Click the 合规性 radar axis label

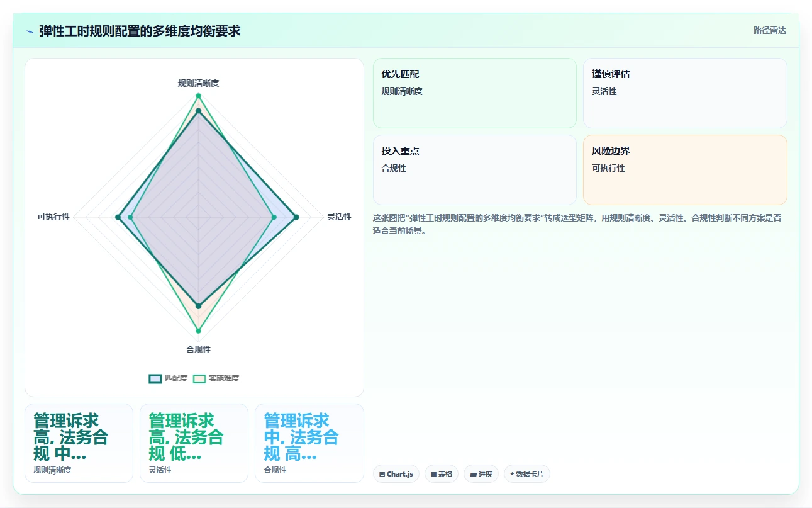(x=198, y=349)
